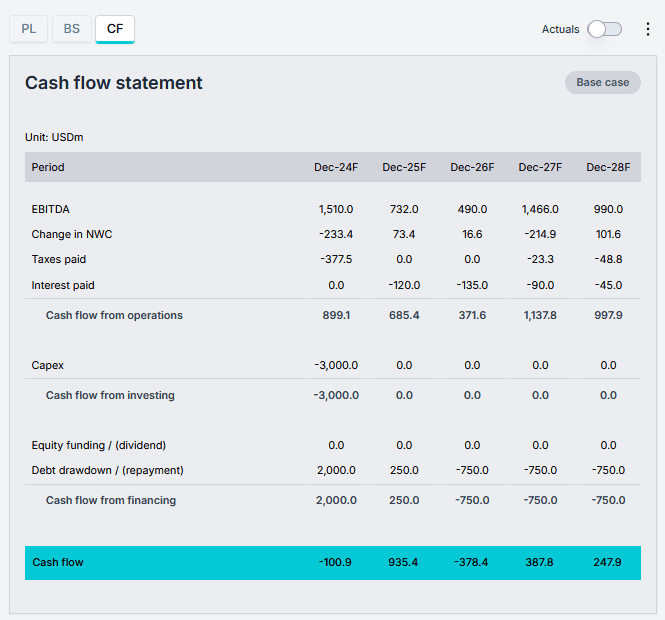Viewport: 665px width, 620px height.
Task: Click the Base case scenario button
Action: pos(603,82)
